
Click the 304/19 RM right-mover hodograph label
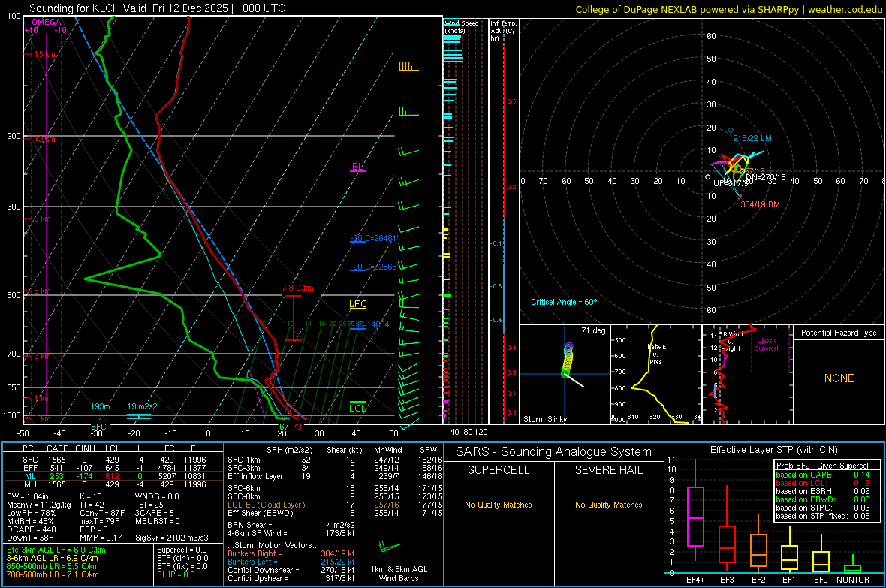(760, 204)
